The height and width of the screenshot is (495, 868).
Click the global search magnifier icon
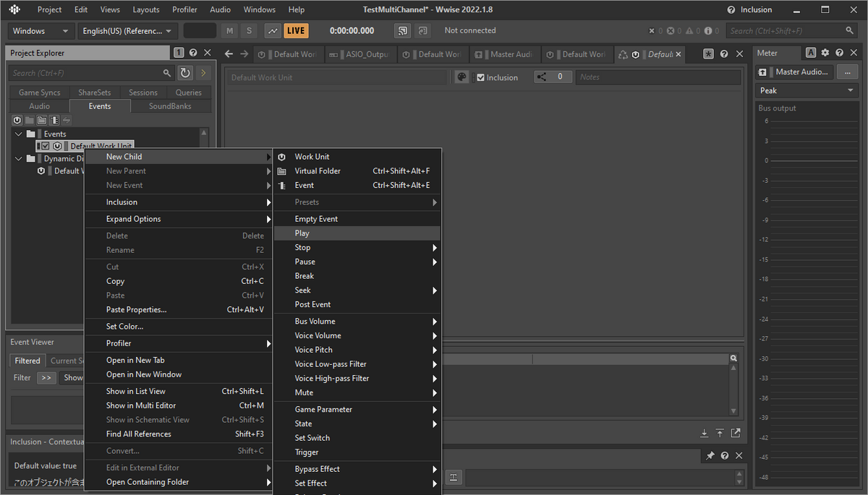click(x=850, y=31)
